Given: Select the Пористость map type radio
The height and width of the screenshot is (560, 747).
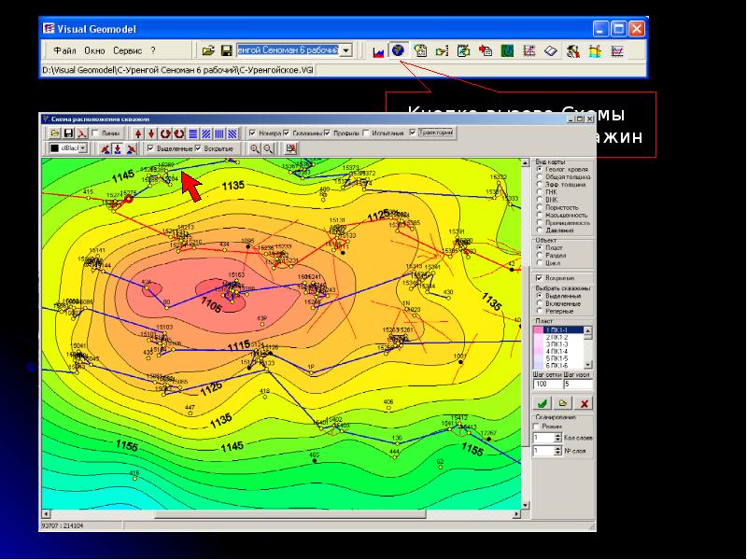Looking at the screenshot, I should click(x=539, y=208).
